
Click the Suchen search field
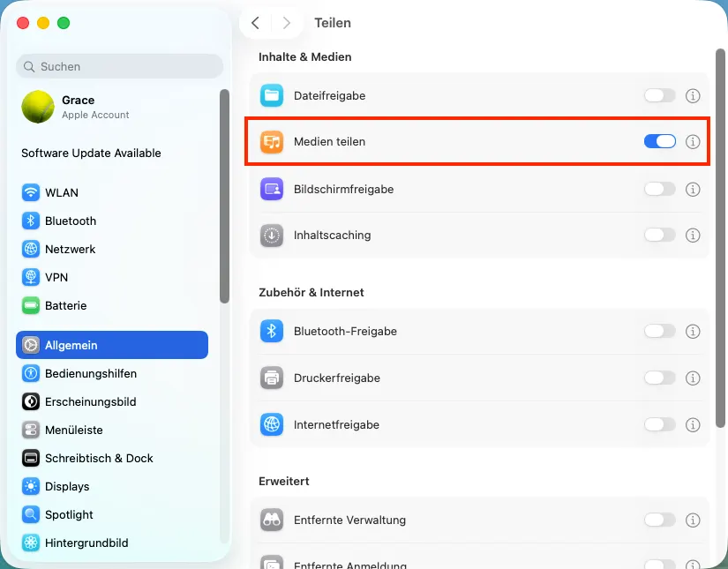(x=120, y=66)
